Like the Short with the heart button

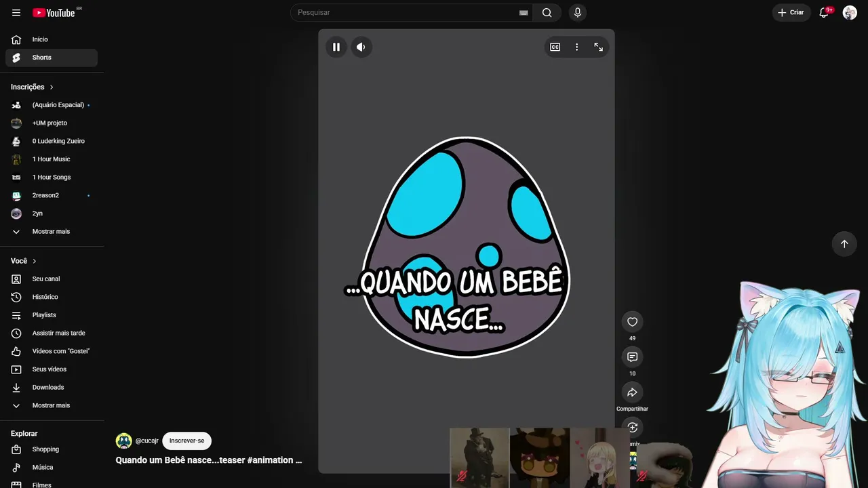pyautogui.click(x=633, y=322)
